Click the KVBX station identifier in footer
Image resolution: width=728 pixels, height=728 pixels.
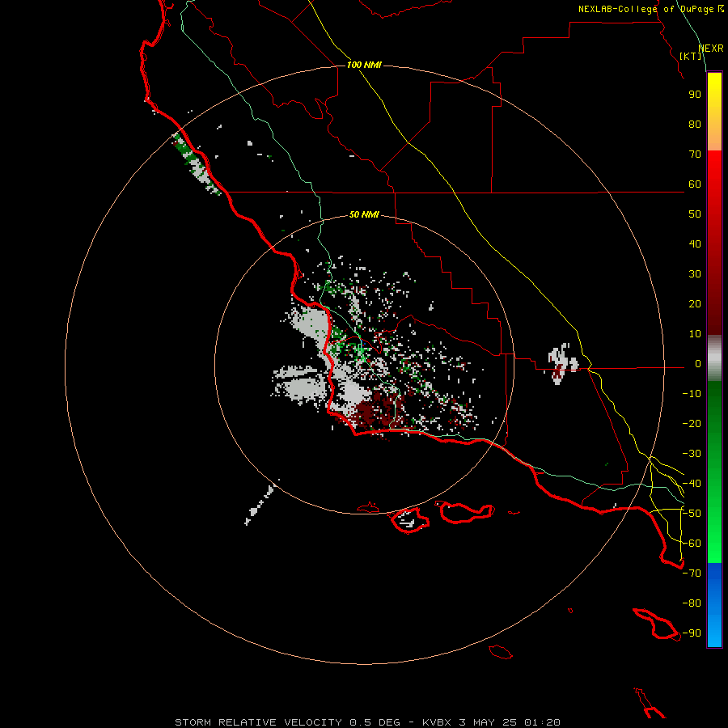(x=437, y=722)
